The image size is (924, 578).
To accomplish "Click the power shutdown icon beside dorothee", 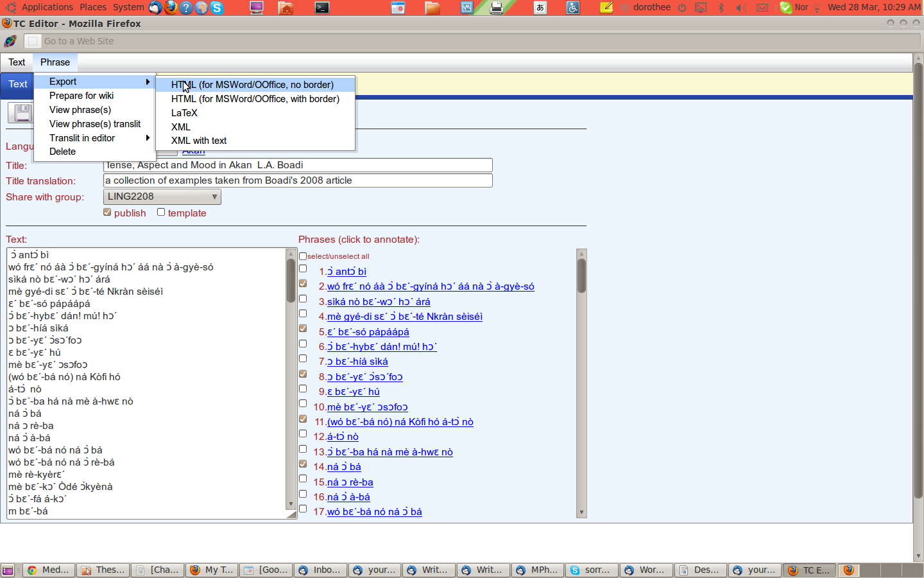I will point(682,8).
